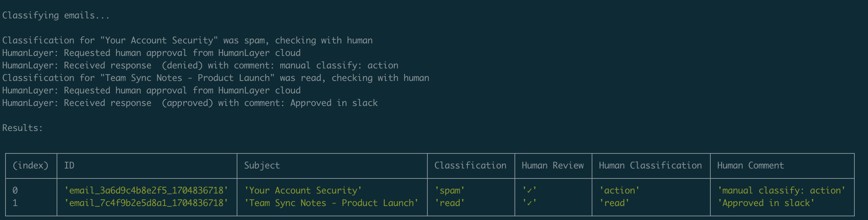The width and height of the screenshot is (868, 220).
Task: Click the email ID starting with 'email_7c4f9b2e5d8a1'
Action: click(146, 203)
